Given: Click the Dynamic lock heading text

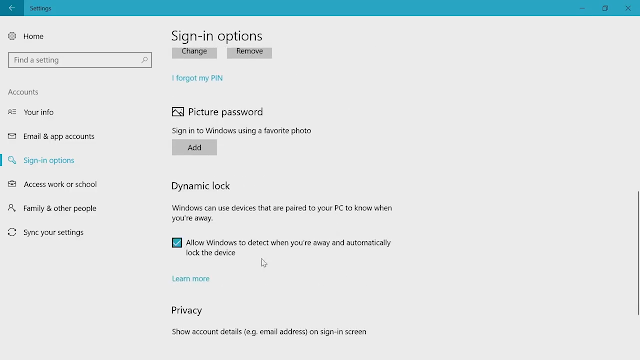Looking at the screenshot, I should (x=200, y=186).
